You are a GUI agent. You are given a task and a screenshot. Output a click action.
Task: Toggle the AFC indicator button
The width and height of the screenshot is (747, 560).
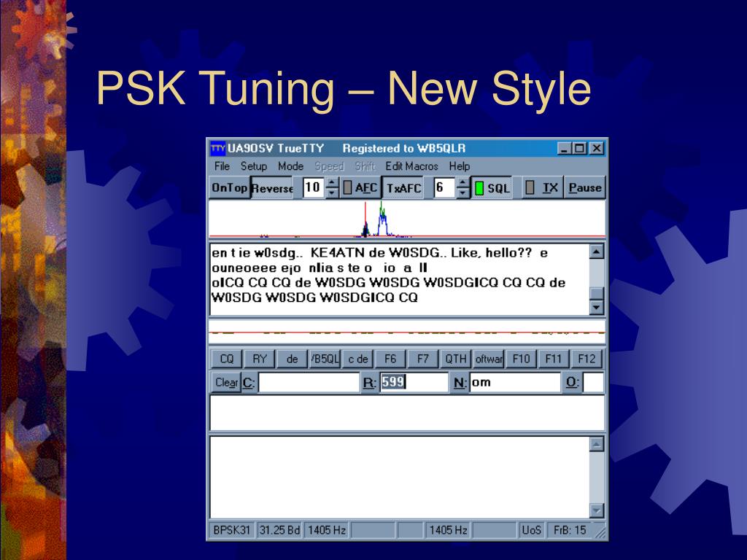[x=360, y=187]
